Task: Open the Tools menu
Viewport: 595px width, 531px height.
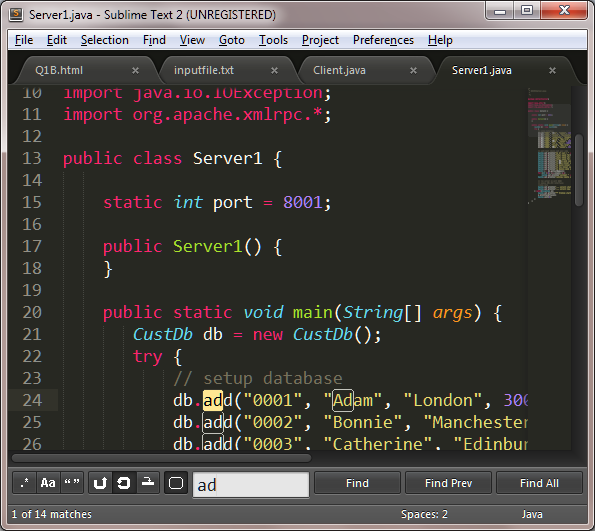Action: pos(273,40)
